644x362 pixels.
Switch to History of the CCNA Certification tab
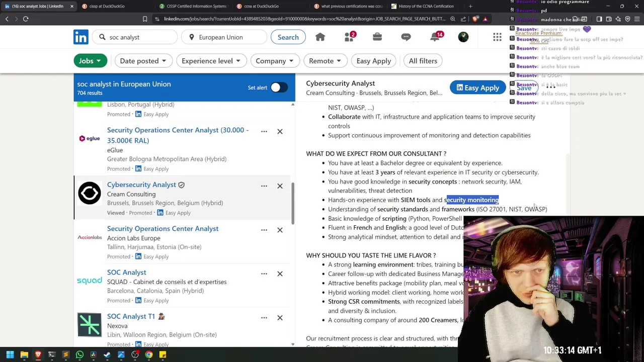tap(425, 6)
